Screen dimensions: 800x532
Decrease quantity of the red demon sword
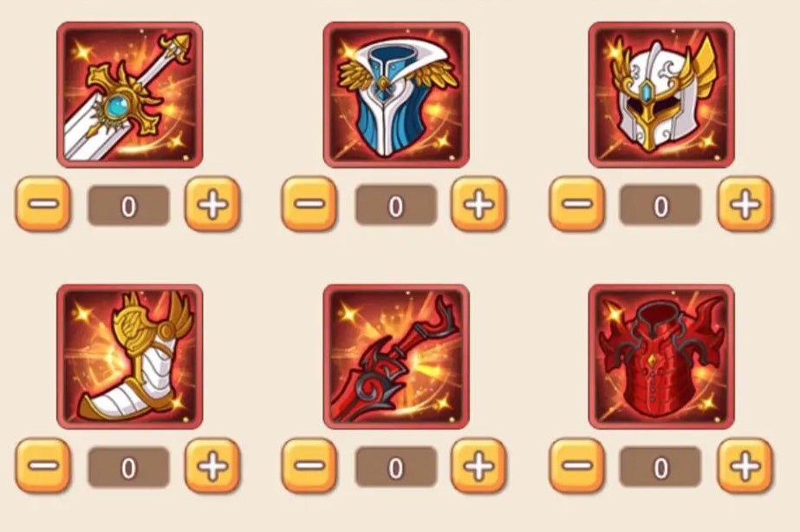pyautogui.click(x=309, y=465)
